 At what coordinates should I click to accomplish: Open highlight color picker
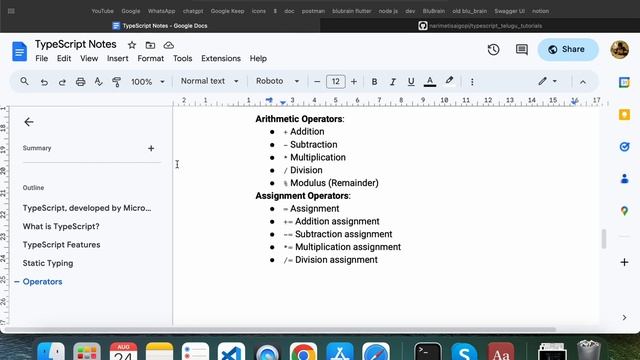point(449,81)
